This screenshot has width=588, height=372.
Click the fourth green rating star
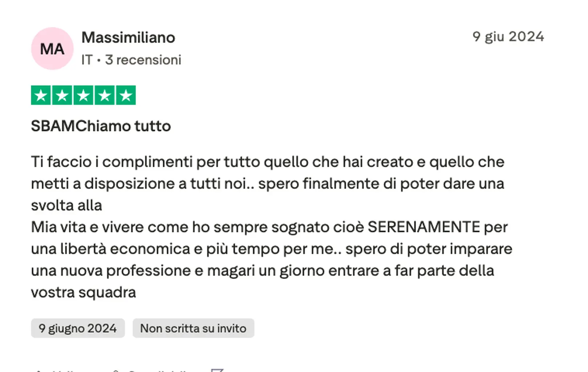105,95
